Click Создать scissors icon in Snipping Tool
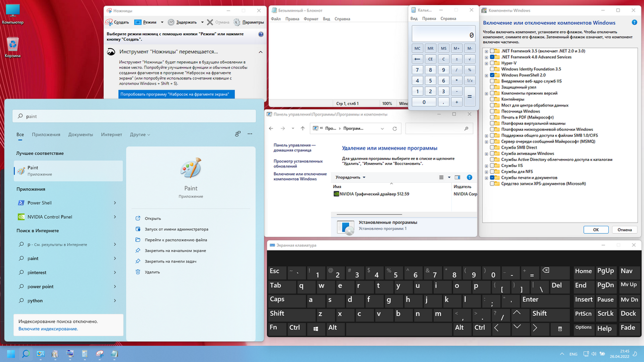Image resolution: width=644 pixels, height=362 pixels. coord(110,22)
